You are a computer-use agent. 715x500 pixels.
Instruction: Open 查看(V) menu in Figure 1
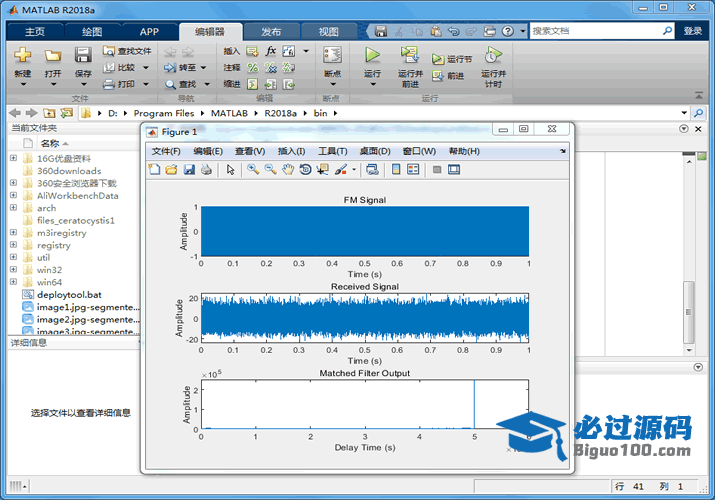click(x=250, y=151)
